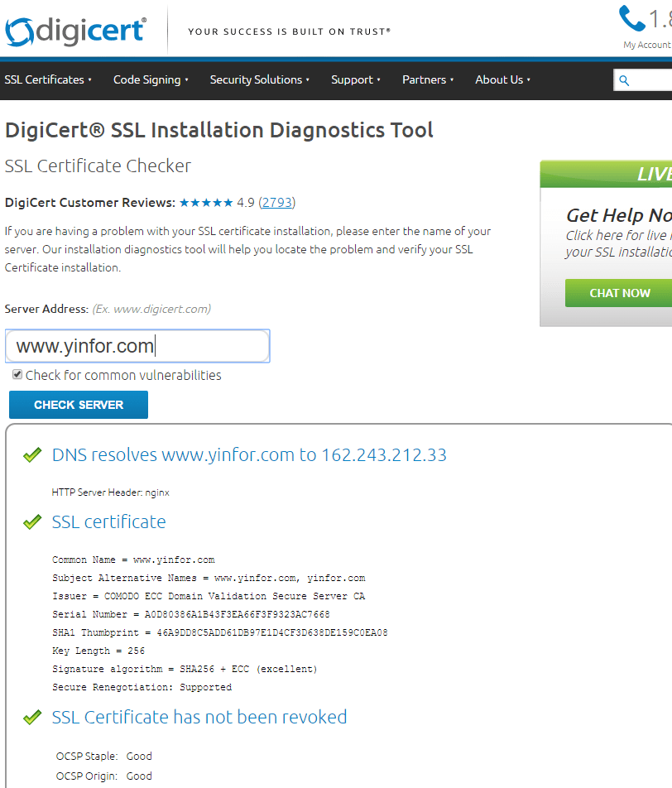Open the About Us menu
This screenshot has height=788, width=672.
502,80
